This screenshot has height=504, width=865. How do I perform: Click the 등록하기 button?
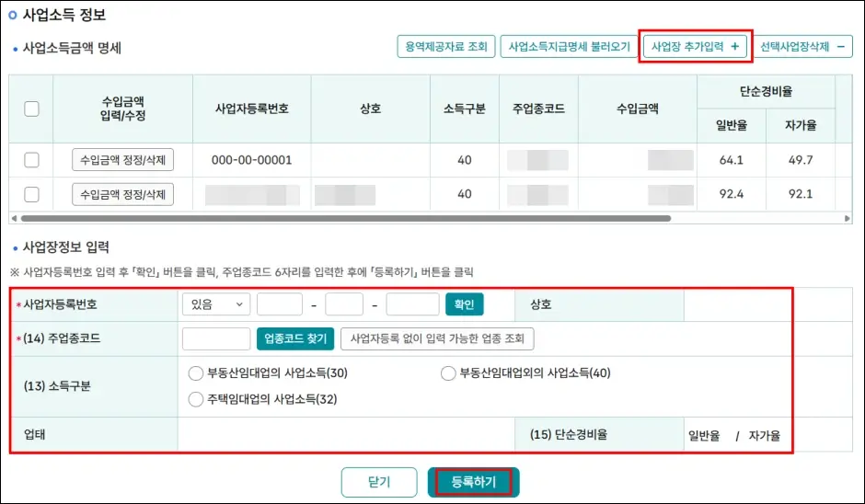pyautogui.click(x=473, y=482)
